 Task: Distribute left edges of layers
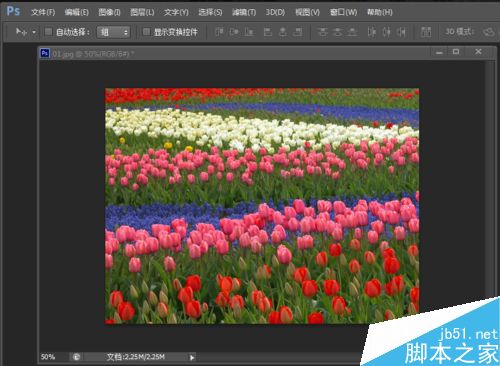pyautogui.click(x=371, y=32)
